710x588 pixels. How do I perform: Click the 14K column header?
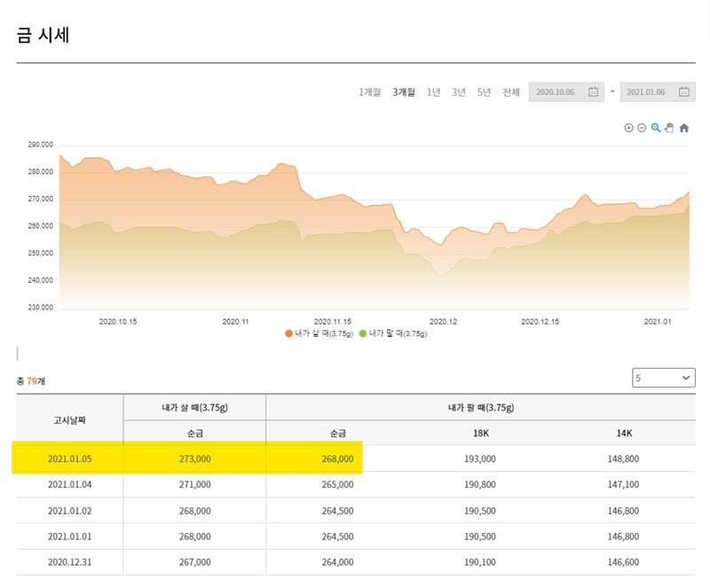624,433
